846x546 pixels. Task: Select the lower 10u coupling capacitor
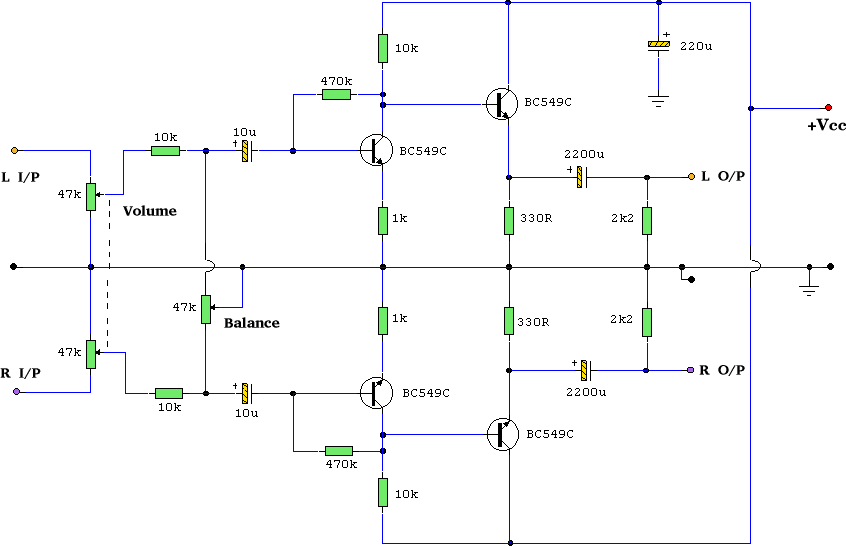[x=246, y=393]
